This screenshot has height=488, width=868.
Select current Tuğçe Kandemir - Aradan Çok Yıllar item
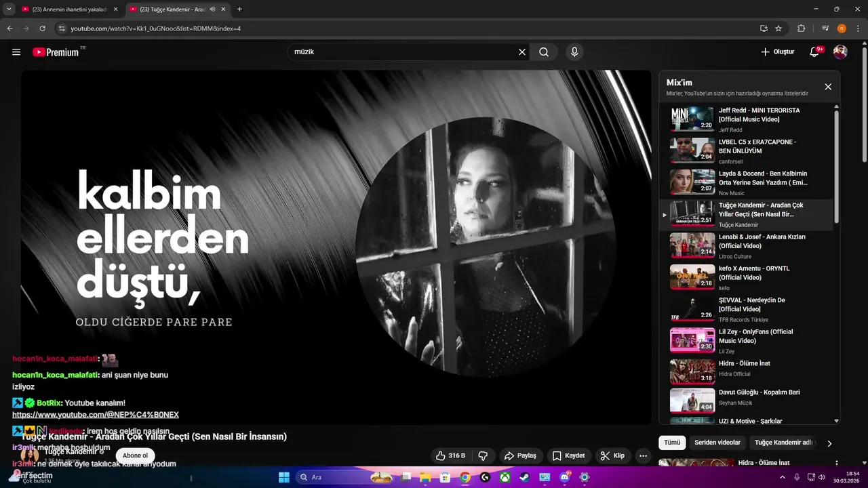tap(746, 215)
